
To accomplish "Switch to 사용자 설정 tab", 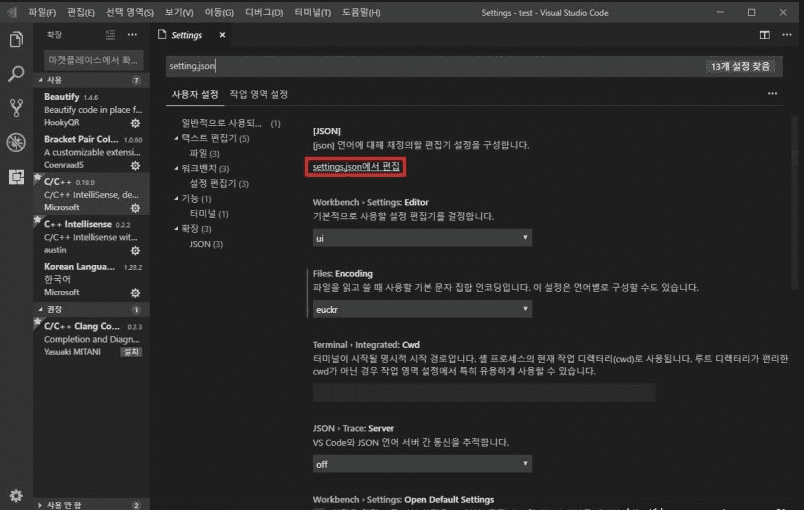I will pos(195,94).
